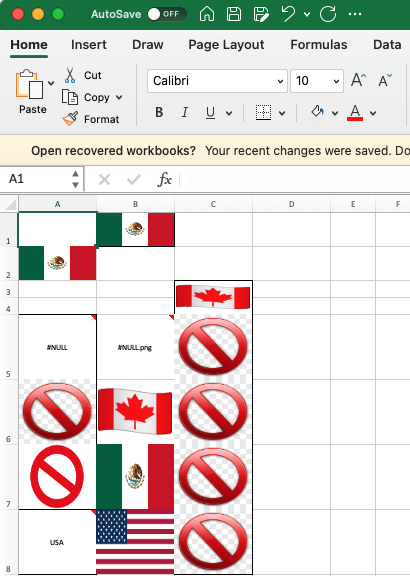Click the Increase Font Size icon

358,80
